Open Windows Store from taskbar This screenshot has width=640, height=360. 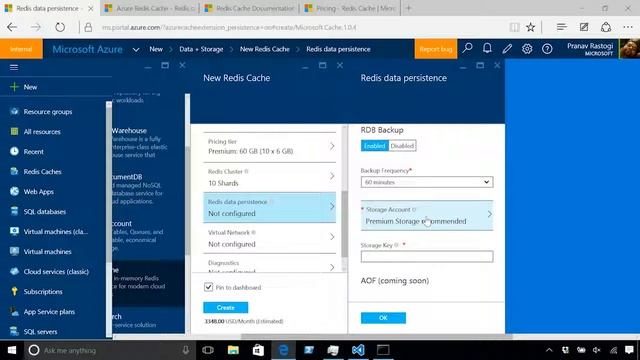[x=258, y=350]
